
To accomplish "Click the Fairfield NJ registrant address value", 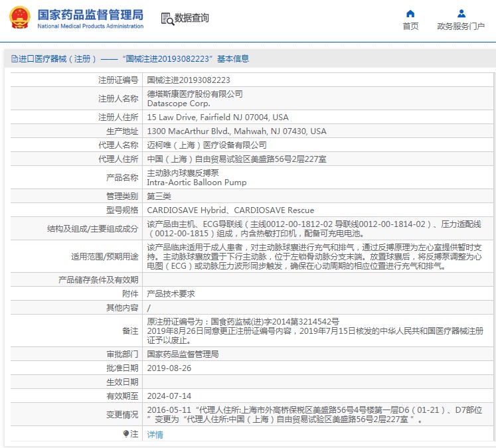I will [218, 117].
